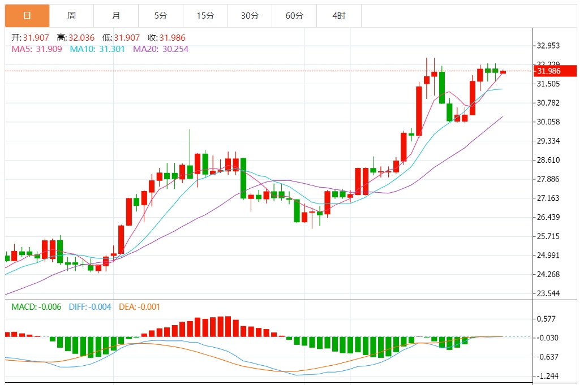Click the 高:32.036 high price value
This screenshot has height=385, width=588.
(76, 38)
